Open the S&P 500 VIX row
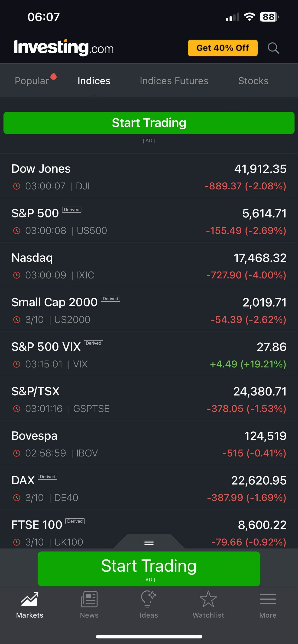298x644 pixels. (149, 355)
